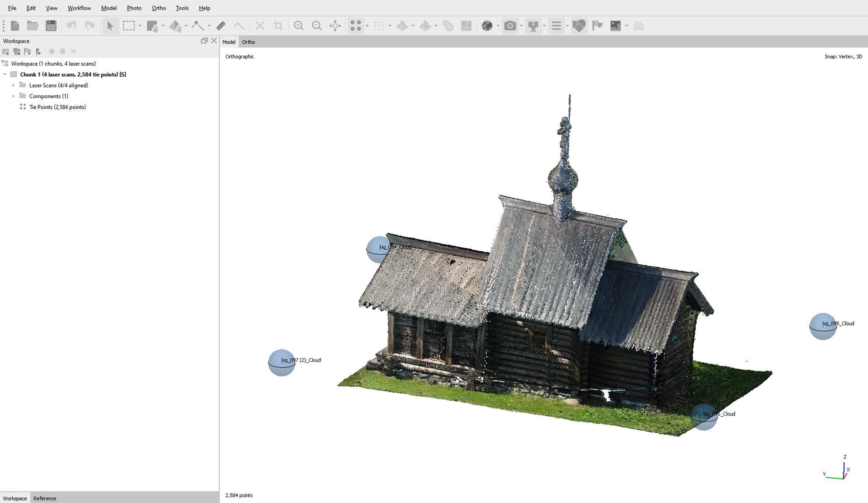The width and height of the screenshot is (868, 503).
Task: Expand the Components folder
Action: click(13, 96)
